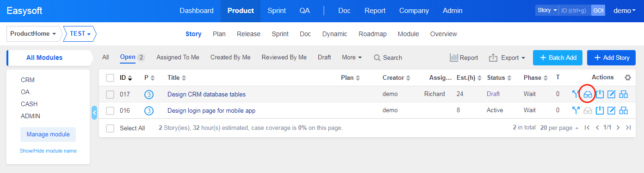Click the create case icon for story 016

point(624,110)
